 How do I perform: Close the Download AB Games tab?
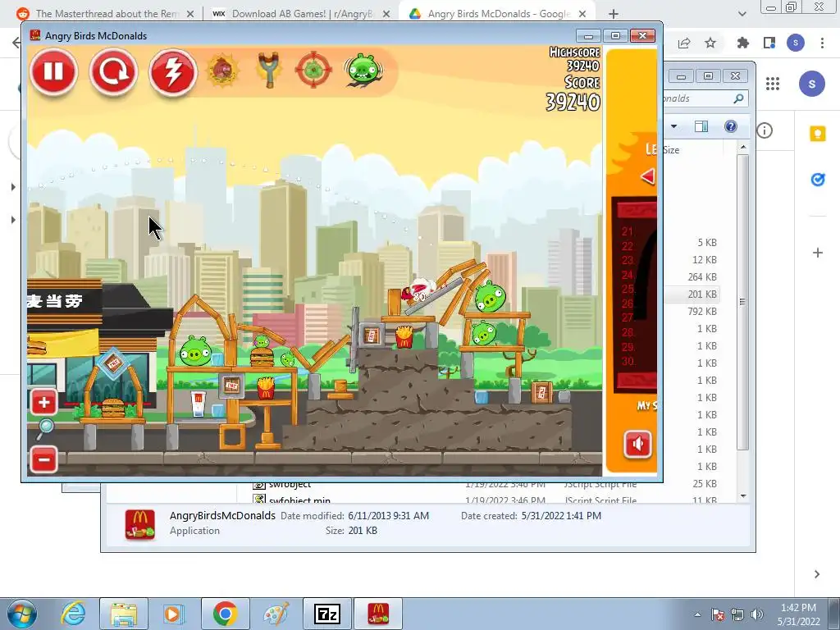386,14
